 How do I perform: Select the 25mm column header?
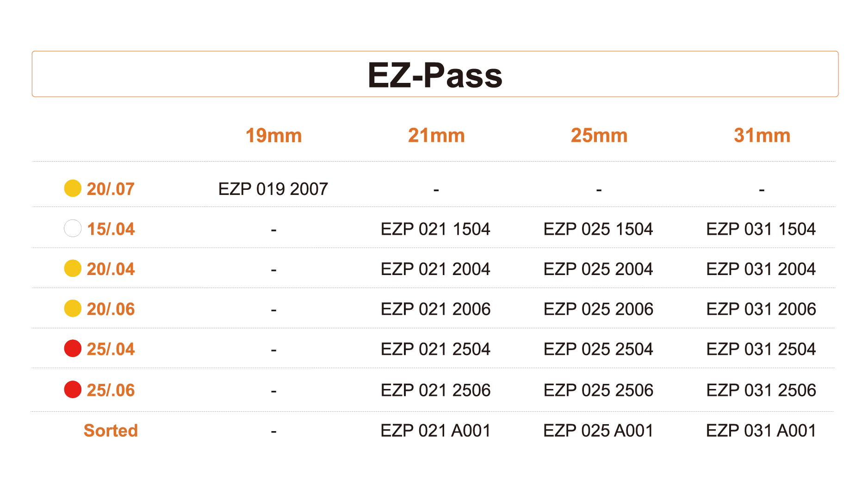(x=599, y=136)
